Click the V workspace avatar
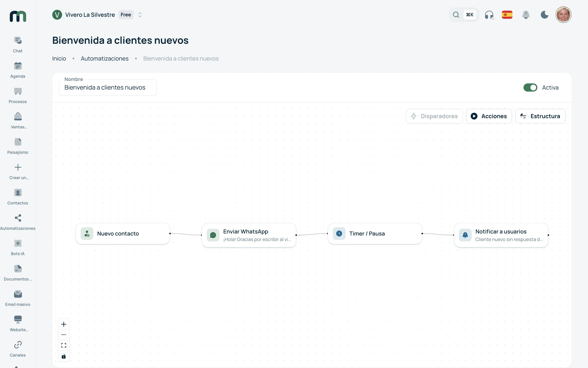The width and height of the screenshot is (588, 368). point(57,15)
